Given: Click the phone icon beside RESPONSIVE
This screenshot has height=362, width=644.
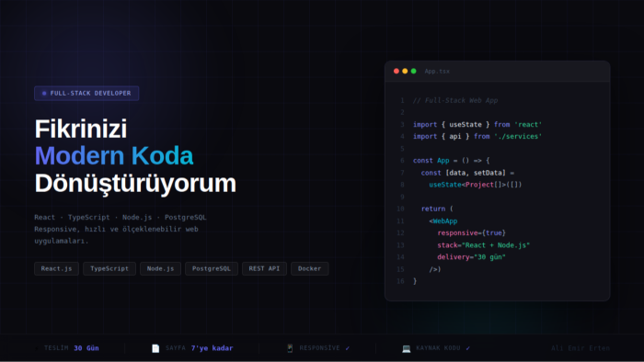Looking at the screenshot, I should (x=290, y=348).
